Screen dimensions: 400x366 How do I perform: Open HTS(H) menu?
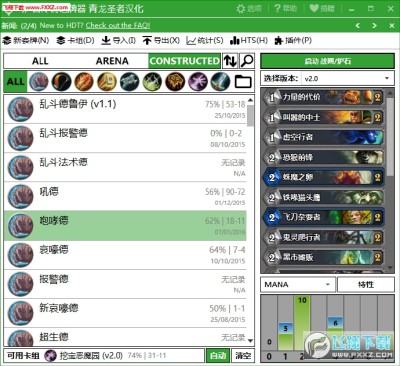pyautogui.click(x=249, y=41)
